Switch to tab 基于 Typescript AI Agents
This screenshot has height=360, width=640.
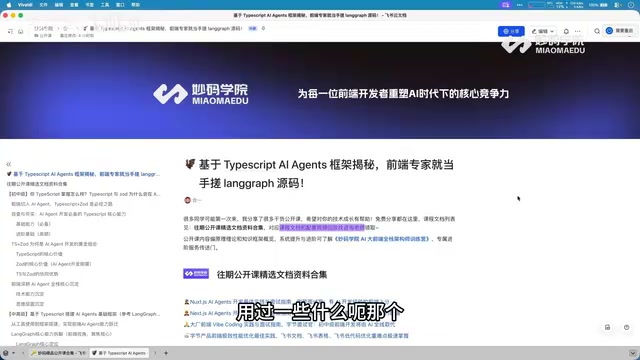tap(119, 353)
